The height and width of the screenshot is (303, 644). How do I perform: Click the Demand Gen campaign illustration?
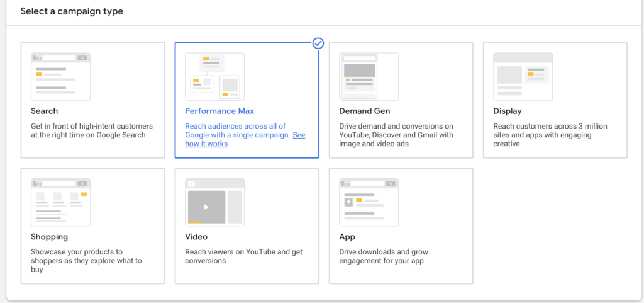tap(369, 76)
